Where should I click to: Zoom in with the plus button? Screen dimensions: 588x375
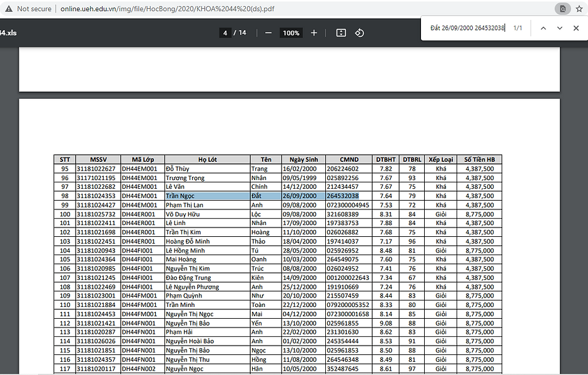pyautogui.click(x=314, y=33)
